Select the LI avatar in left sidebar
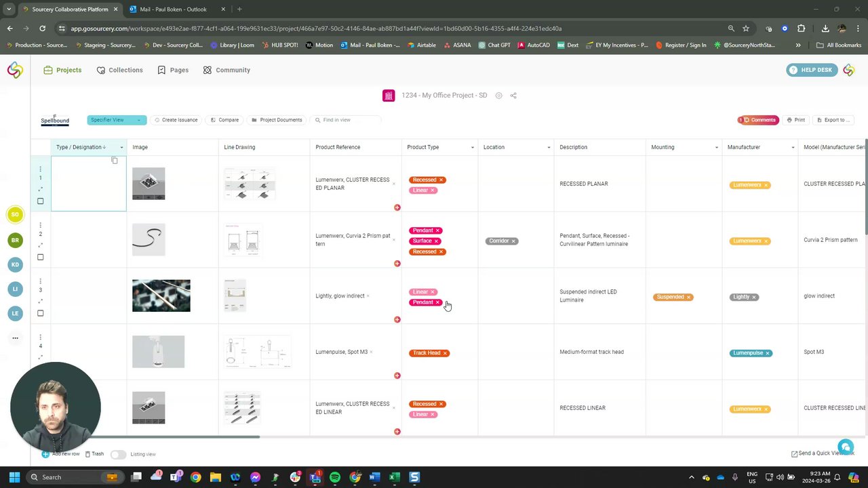Viewport: 868px width, 488px height. tap(15, 289)
